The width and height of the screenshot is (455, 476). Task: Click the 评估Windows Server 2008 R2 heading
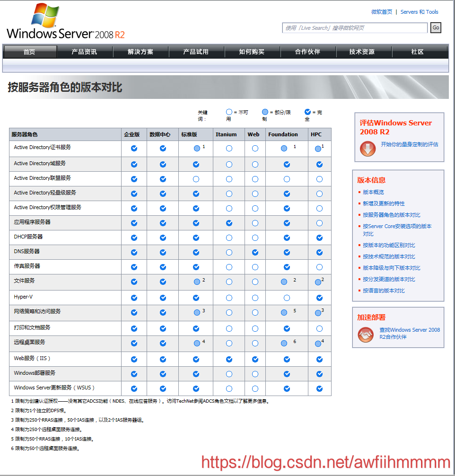coord(395,127)
